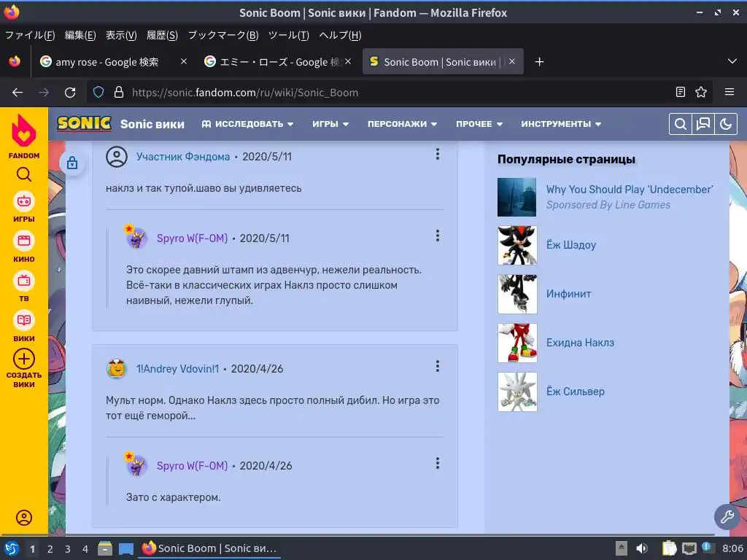This screenshot has height=560, width=747.
Task: Click the Sonic вики title link
Action: point(152,124)
